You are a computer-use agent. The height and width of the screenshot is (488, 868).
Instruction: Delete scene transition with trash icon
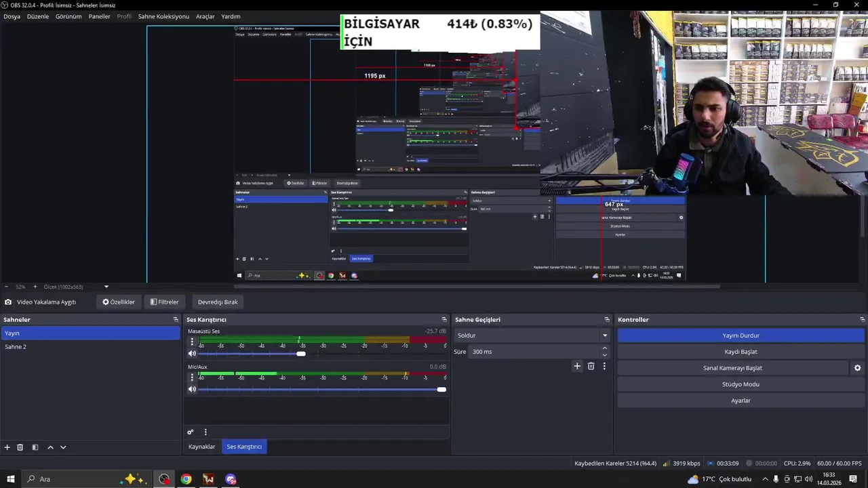point(591,366)
